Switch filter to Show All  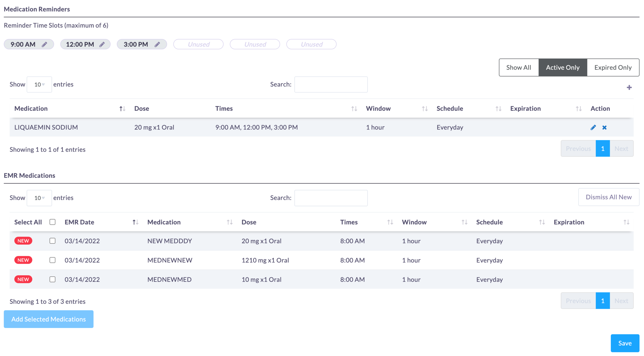tap(518, 68)
